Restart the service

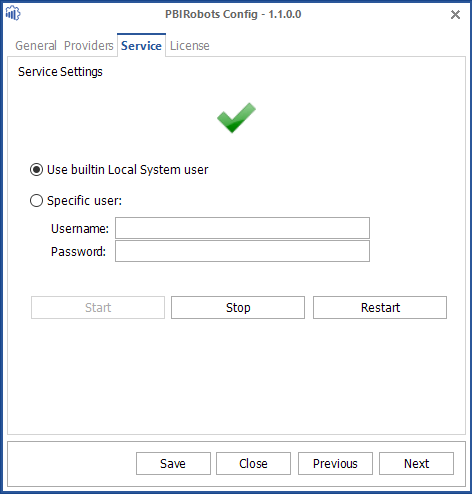pyautogui.click(x=380, y=307)
